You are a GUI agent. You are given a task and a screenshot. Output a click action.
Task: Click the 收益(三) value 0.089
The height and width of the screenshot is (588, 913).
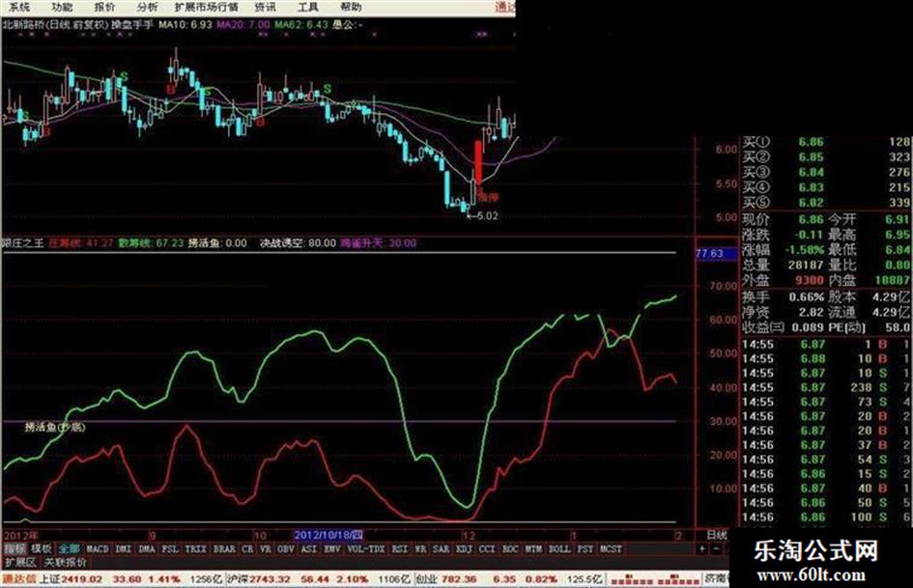click(808, 327)
